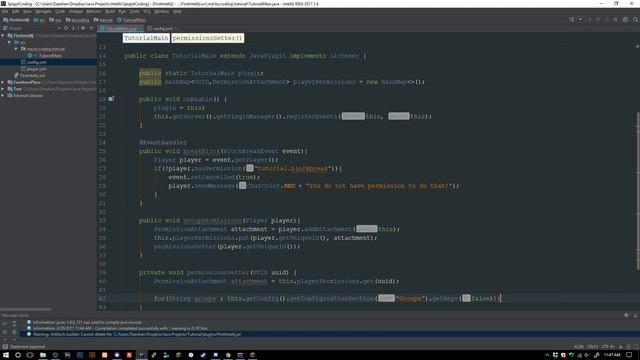
Task: Open the Help menu
Action: coord(177,11)
